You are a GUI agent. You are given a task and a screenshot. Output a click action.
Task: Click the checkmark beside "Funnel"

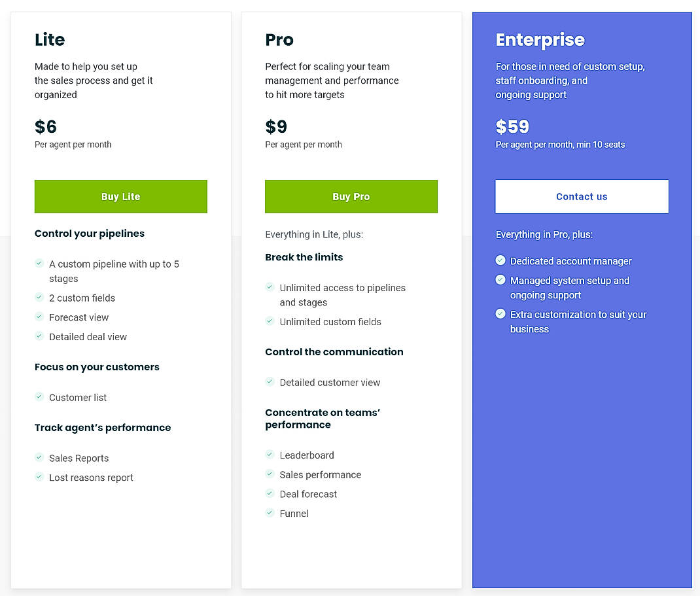(270, 513)
